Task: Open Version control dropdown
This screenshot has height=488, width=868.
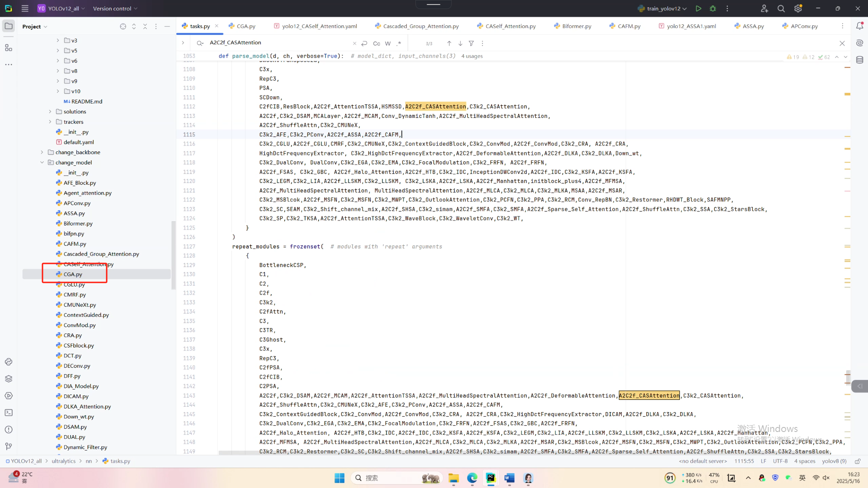Action: [115, 9]
